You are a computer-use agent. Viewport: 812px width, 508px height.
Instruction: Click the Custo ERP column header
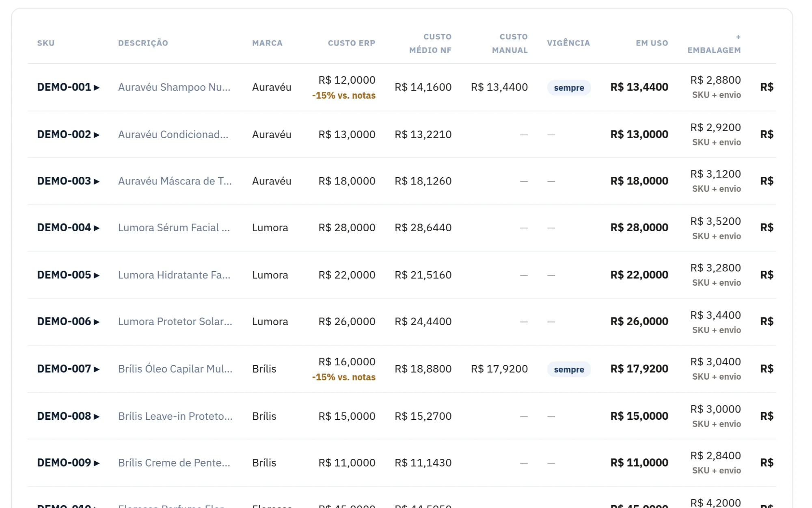(x=352, y=43)
